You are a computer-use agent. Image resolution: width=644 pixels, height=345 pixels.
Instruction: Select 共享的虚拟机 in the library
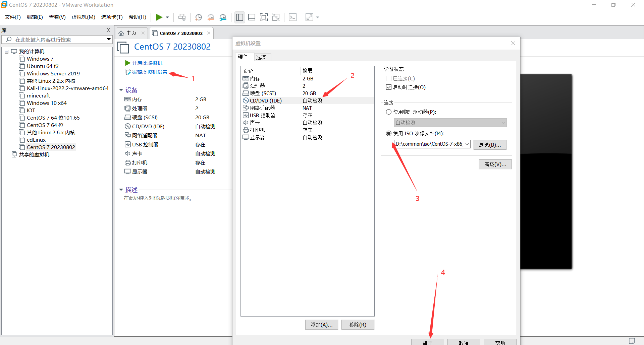pyautogui.click(x=34, y=154)
